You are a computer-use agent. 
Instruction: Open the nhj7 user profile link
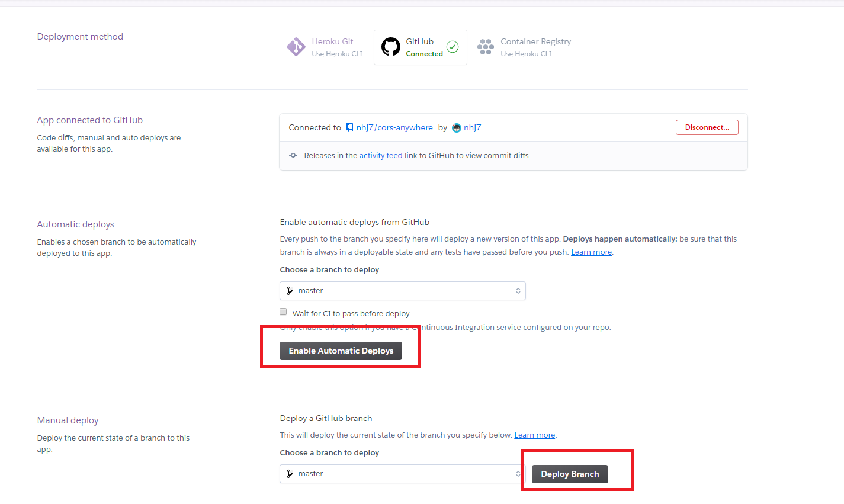click(x=472, y=127)
